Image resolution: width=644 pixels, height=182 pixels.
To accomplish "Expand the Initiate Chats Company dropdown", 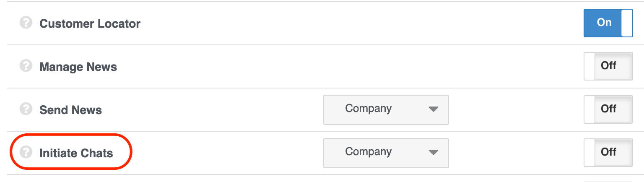I will (x=386, y=152).
